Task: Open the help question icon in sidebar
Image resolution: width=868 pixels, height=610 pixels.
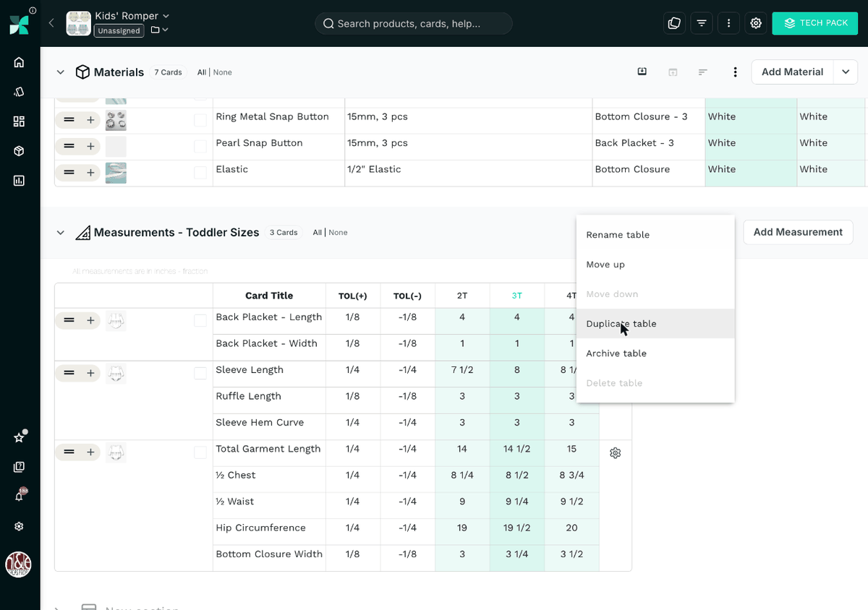Action: [20, 467]
